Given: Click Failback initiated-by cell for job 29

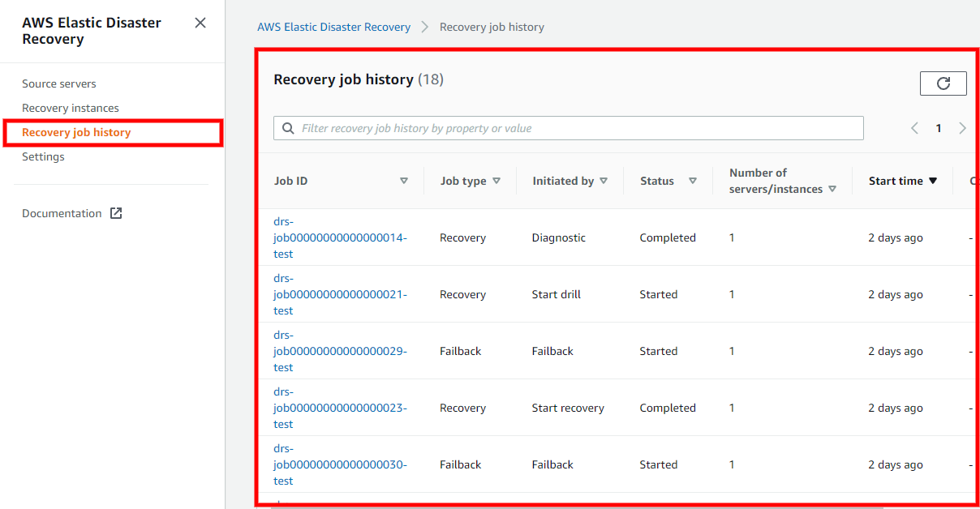Looking at the screenshot, I should [552, 351].
